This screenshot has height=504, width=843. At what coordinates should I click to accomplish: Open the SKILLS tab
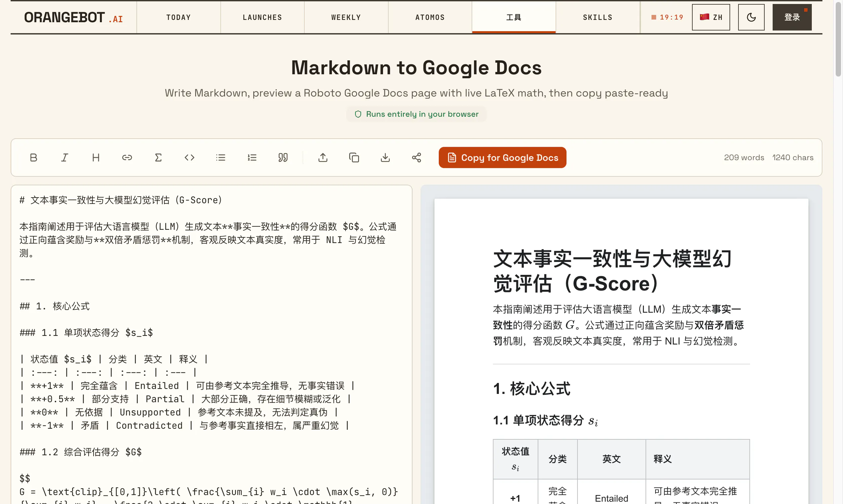pyautogui.click(x=598, y=17)
